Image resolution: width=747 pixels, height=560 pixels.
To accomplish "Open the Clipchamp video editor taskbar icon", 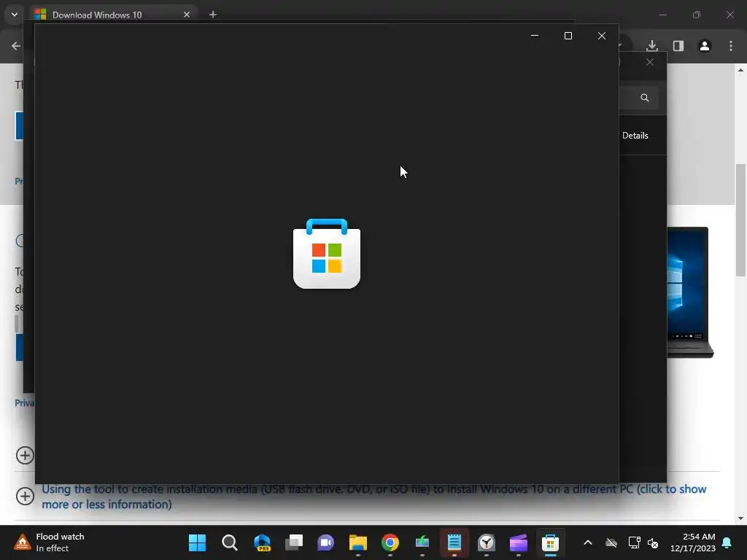I will pos(519,542).
